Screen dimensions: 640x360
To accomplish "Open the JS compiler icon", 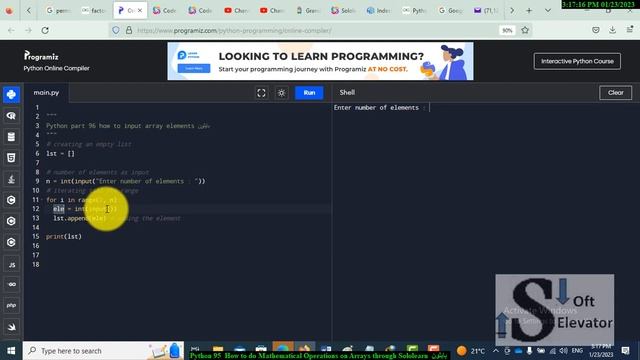I will click(x=11, y=264).
